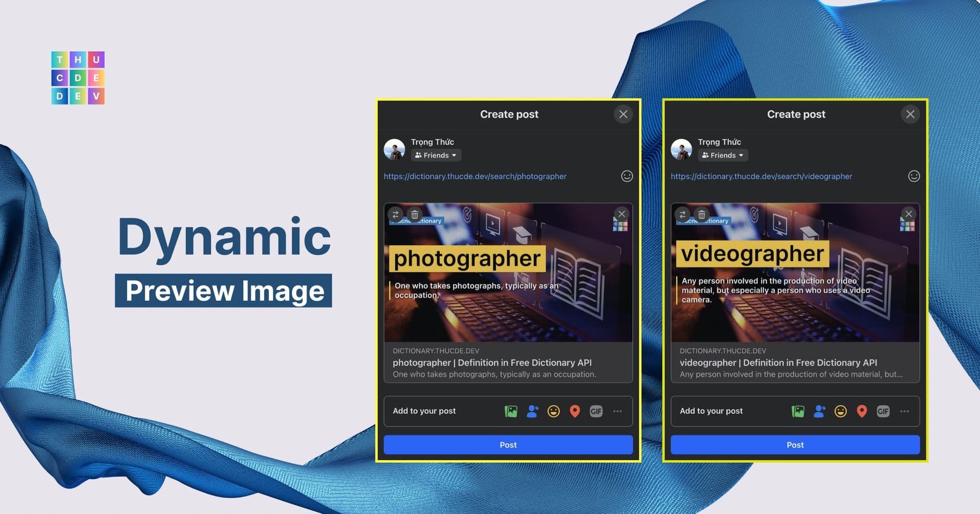Remove link preview of photographer card
Screen dimensions: 980x514
[622, 214]
